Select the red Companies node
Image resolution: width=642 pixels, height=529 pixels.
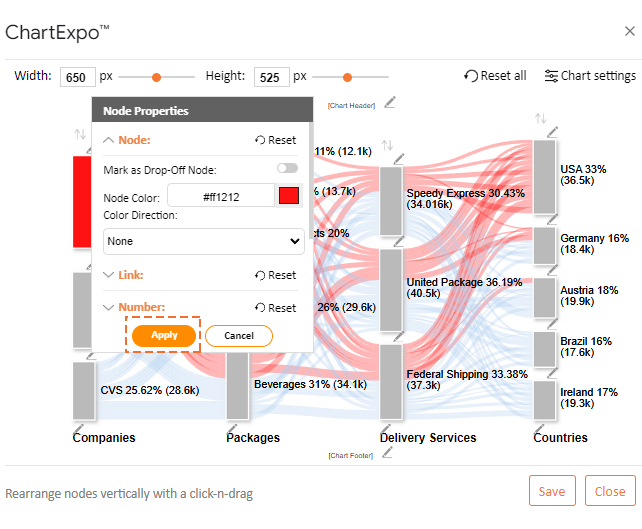point(82,202)
